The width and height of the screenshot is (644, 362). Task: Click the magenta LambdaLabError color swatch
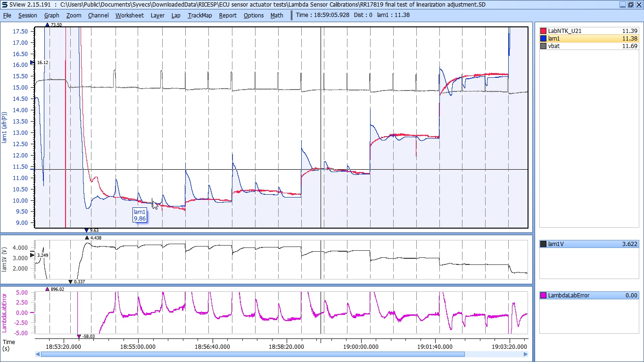pyautogui.click(x=543, y=296)
